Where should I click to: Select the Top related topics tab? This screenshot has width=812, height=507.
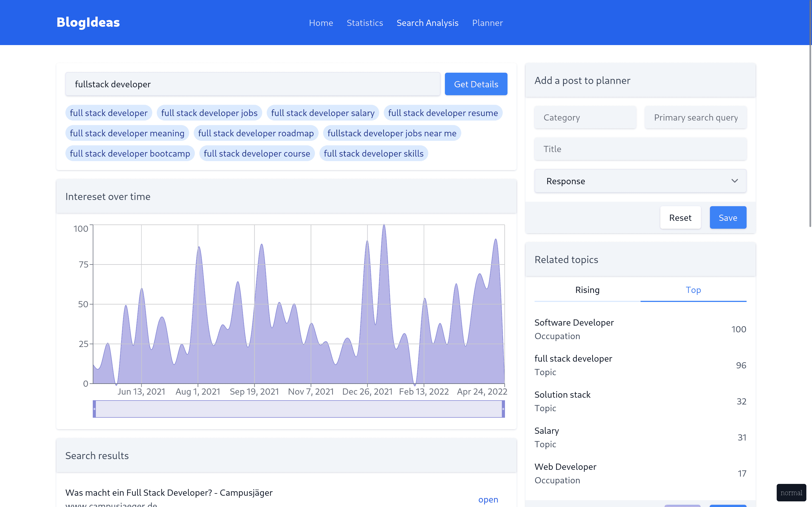click(693, 290)
